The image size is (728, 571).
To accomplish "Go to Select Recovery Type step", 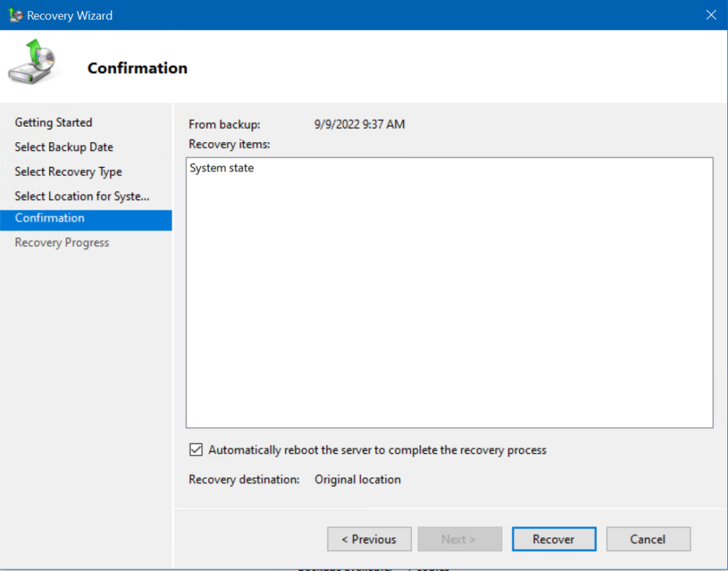I will click(68, 172).
